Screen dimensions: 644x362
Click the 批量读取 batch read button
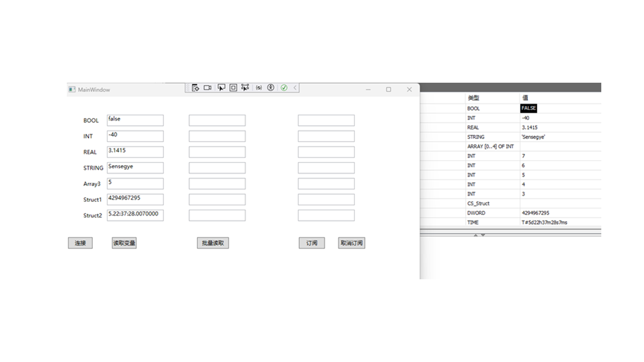(213, 243)
